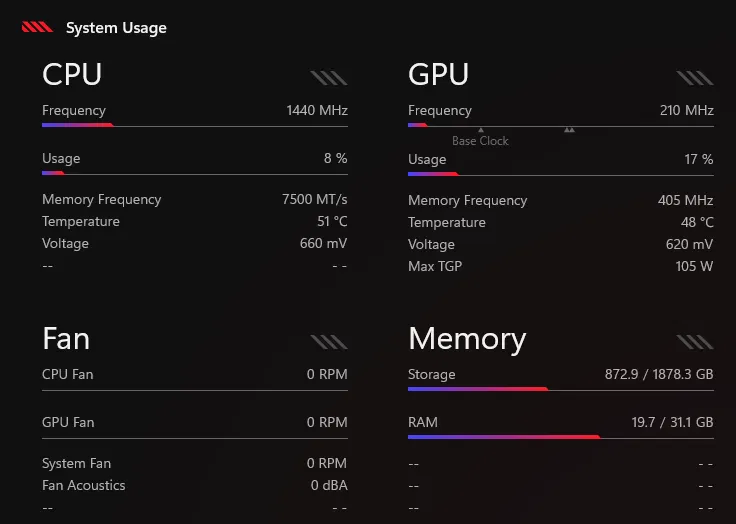Click the Storage usage bar
Screen dimensions: 736x524
pos(561,389)
